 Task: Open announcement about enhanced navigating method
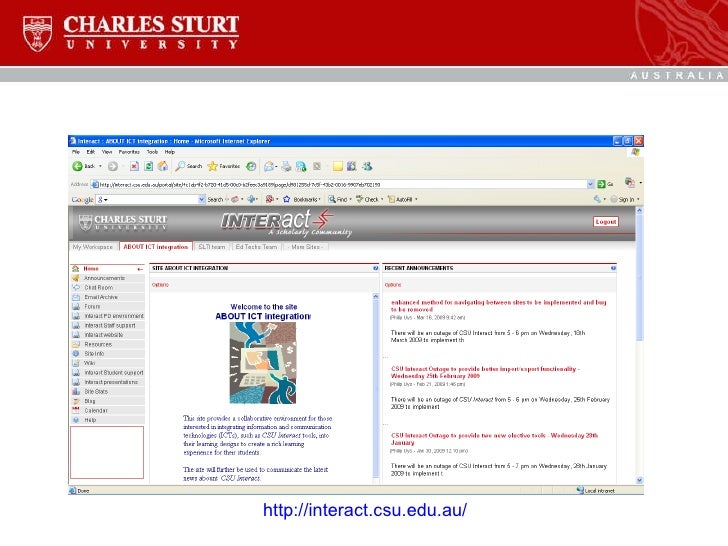pos(499,306)
